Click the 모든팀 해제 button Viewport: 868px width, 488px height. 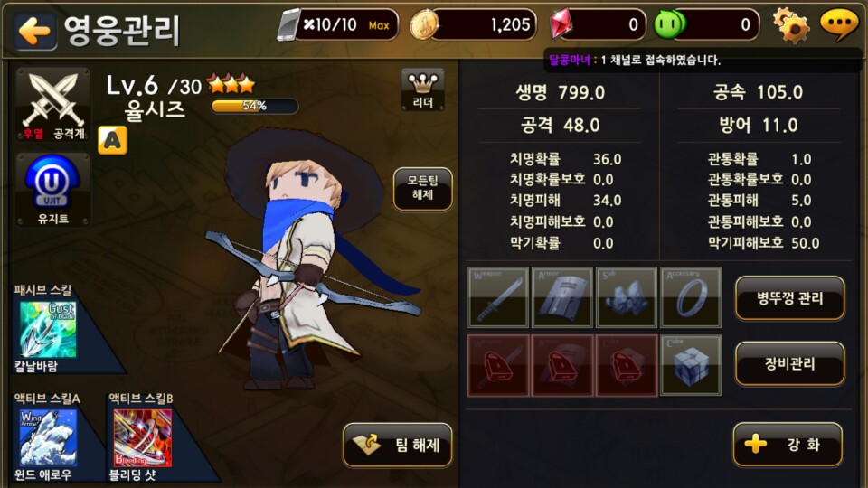(423, 189)
